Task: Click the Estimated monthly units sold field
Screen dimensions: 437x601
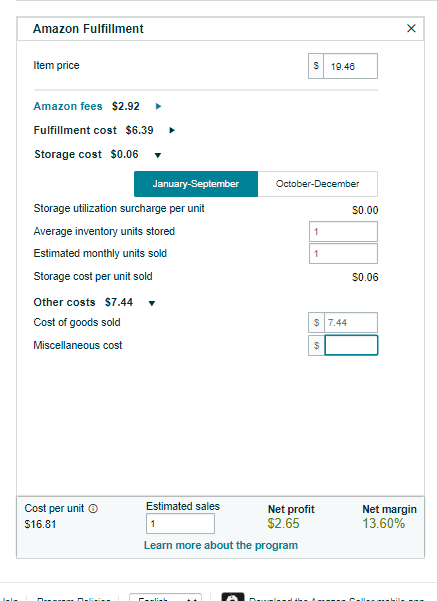Action: coord(343,253)
